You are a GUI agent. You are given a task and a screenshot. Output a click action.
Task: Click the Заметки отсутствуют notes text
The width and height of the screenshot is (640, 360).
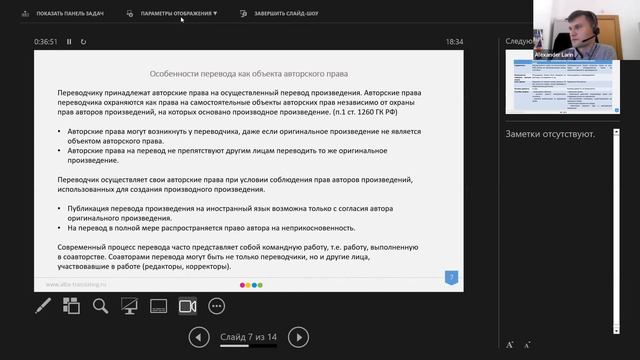point(550,134)
